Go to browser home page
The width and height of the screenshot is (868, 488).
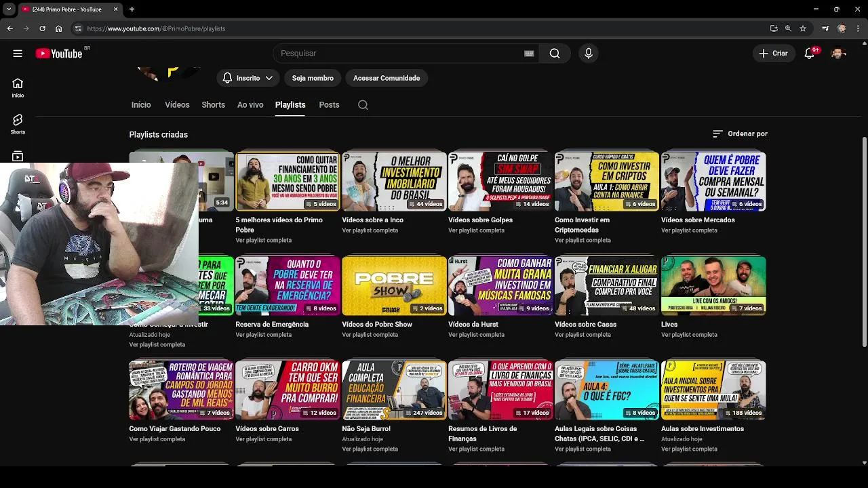click(58, 28)
